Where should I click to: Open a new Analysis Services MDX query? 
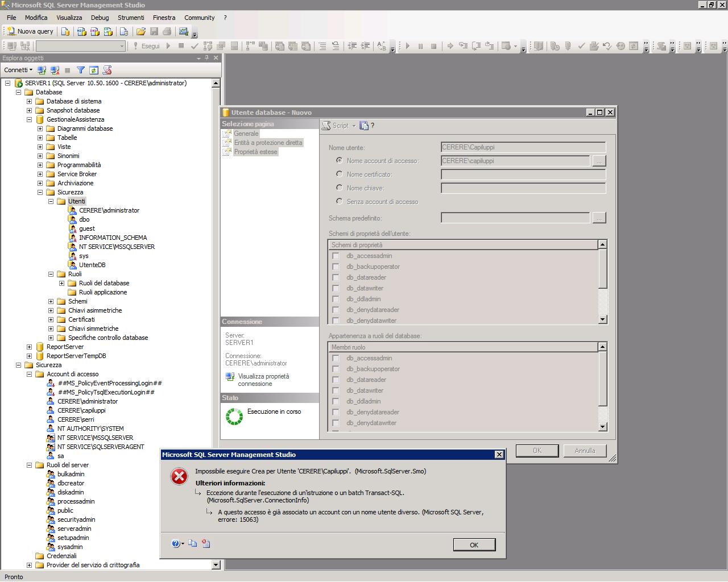tap(81, 31)
